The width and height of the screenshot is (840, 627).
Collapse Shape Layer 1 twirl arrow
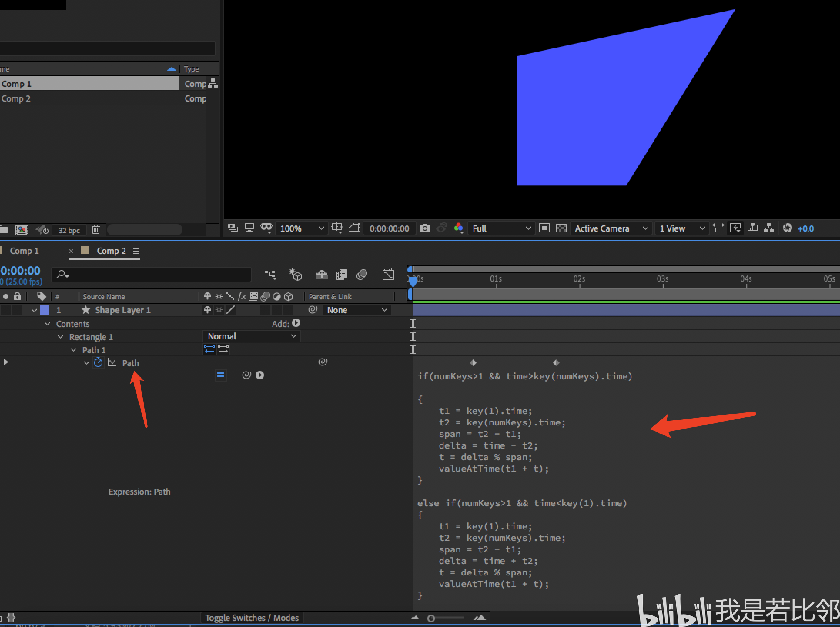[x=34, y=310]
